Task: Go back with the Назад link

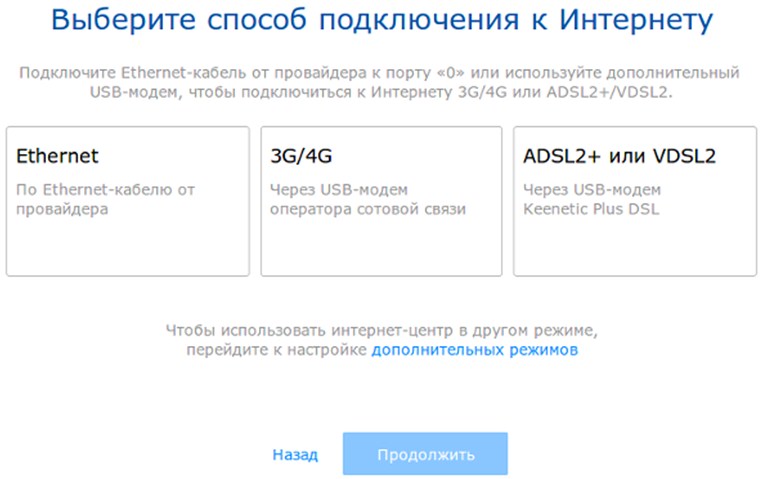Action: [x=295, y=455]
